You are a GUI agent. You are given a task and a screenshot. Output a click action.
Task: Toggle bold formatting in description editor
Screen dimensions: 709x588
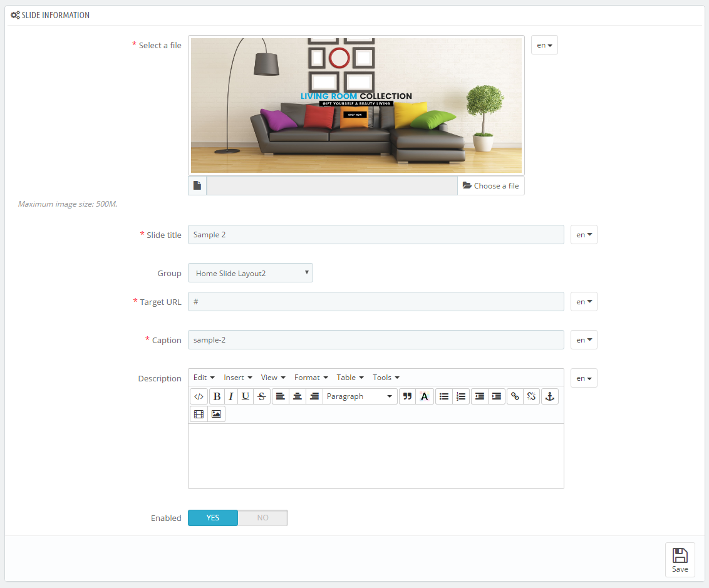(x=217, y=396)
